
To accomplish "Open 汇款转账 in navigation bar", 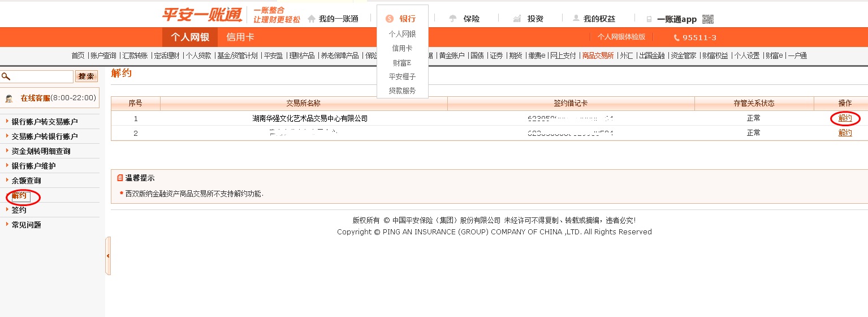I will click(135, 55).
